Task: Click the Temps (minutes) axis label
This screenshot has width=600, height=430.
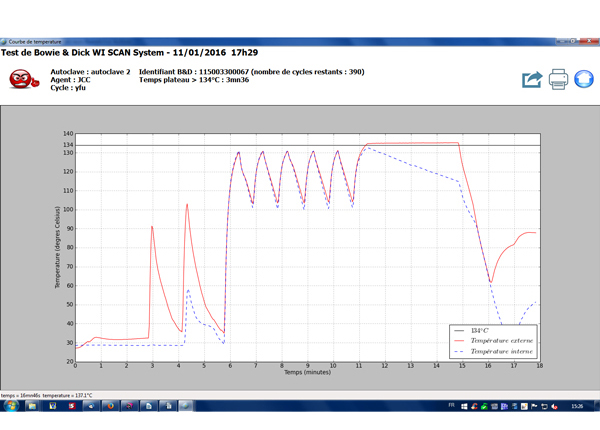Action: point(307,372)
